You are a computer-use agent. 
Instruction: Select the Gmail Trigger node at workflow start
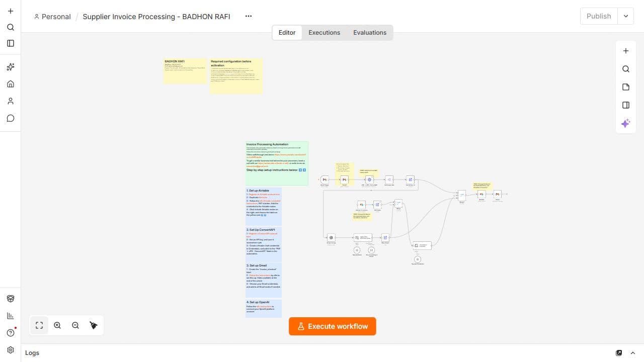pos(325,179)
